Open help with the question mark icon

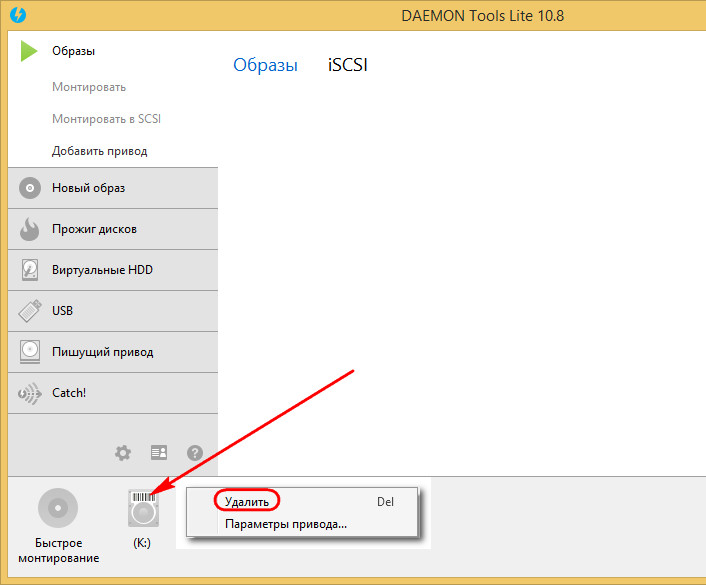click(x=195, y=453)
